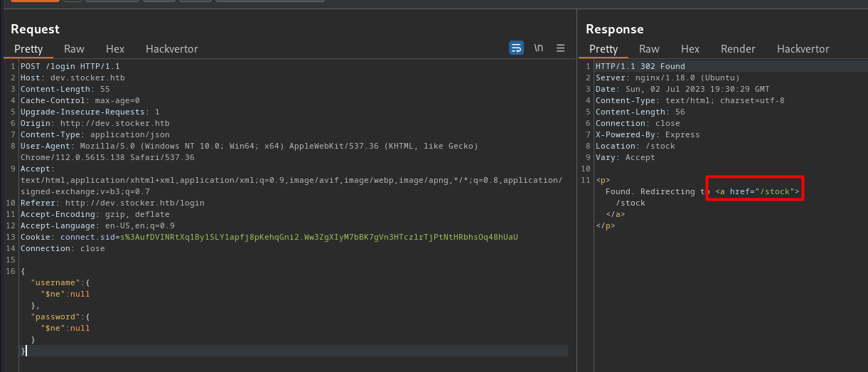Click the "$ne":null value under password
The width and height of the screenshot is (868, 372).
click(65, 328)
